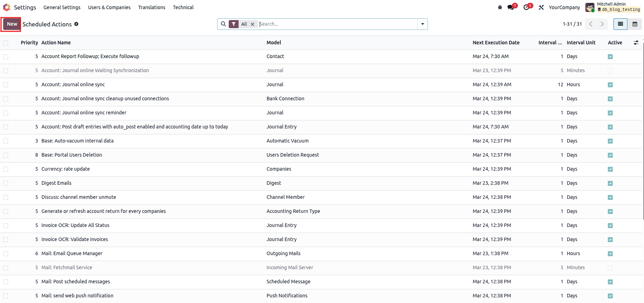Click the Accounting Return Type model cell
Image resolution: width=644 pixels, height=303 pixels.
293,211
